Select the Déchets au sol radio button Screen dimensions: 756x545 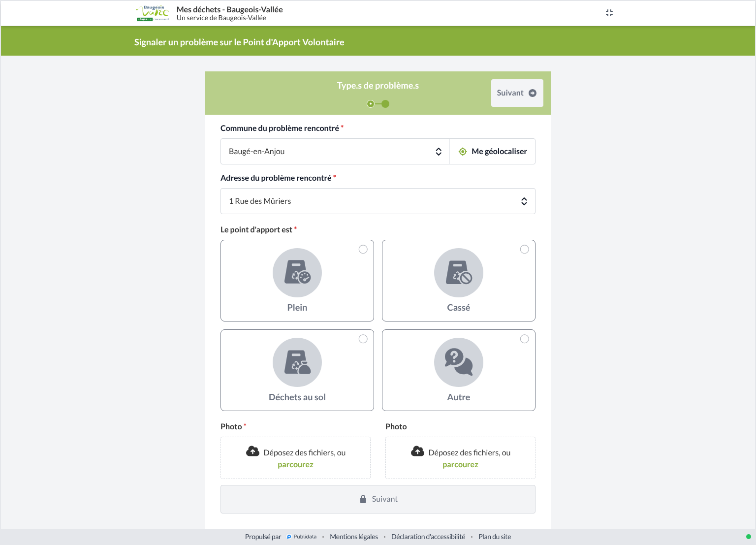363,339
